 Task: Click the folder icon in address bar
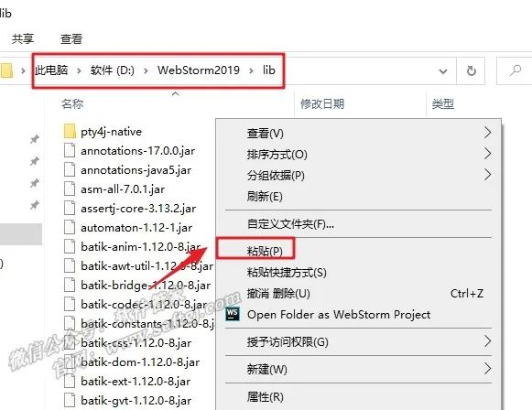(x=6, y=70)
